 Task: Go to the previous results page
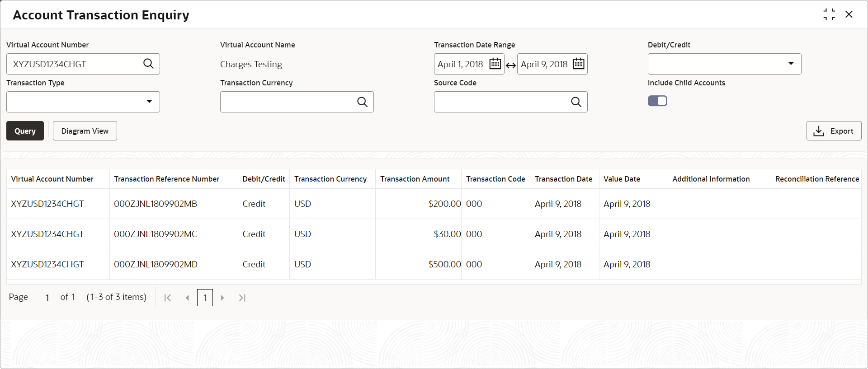coord(187,298)
